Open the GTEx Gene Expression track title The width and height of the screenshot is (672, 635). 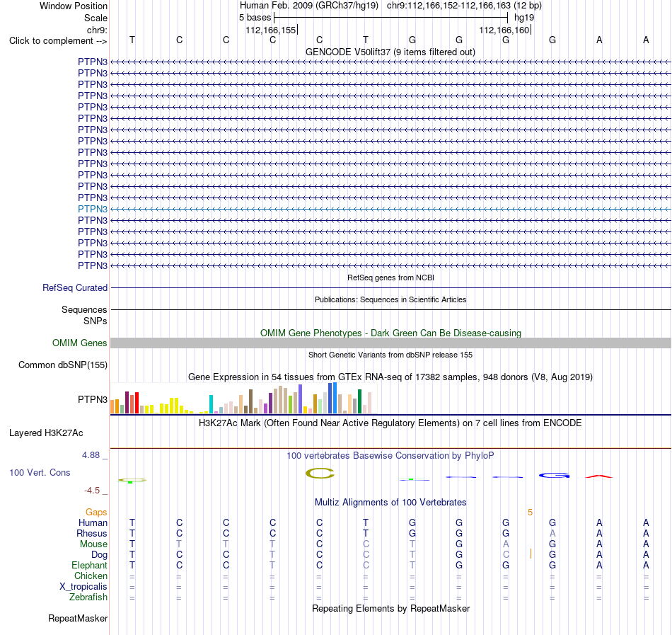pyautogui.click(x=390, y=377)
